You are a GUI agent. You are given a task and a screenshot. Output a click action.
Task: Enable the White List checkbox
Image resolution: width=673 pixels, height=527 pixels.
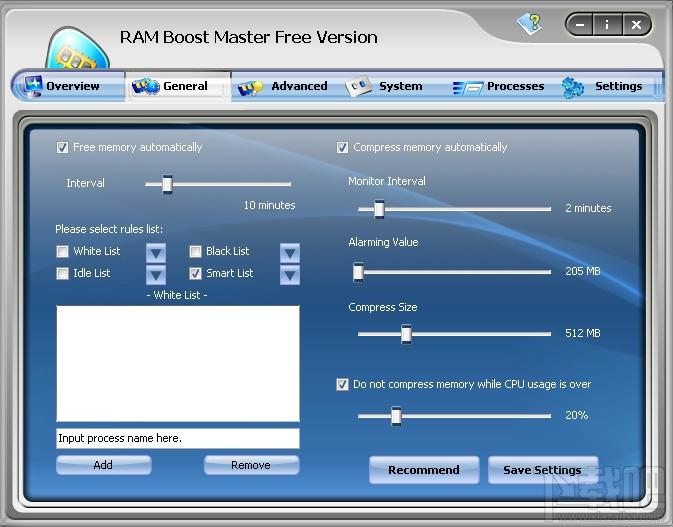[62, 251]
